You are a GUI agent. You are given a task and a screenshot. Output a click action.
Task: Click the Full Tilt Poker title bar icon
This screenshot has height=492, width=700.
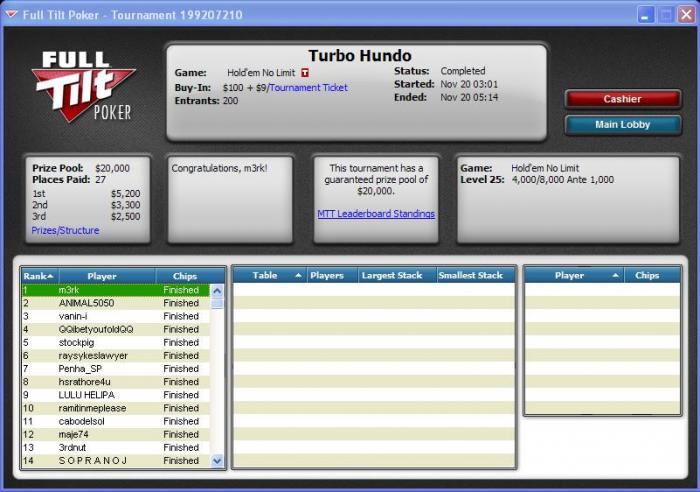(11, 15)
